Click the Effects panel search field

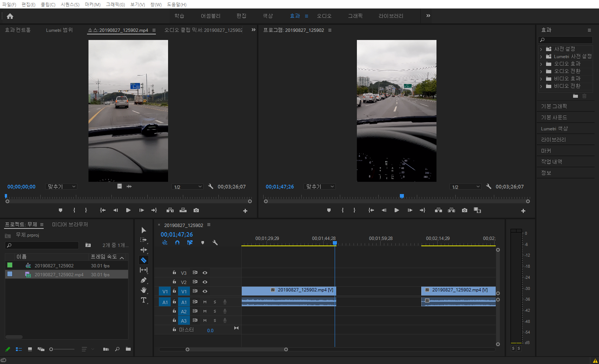[x=566, y=40]
